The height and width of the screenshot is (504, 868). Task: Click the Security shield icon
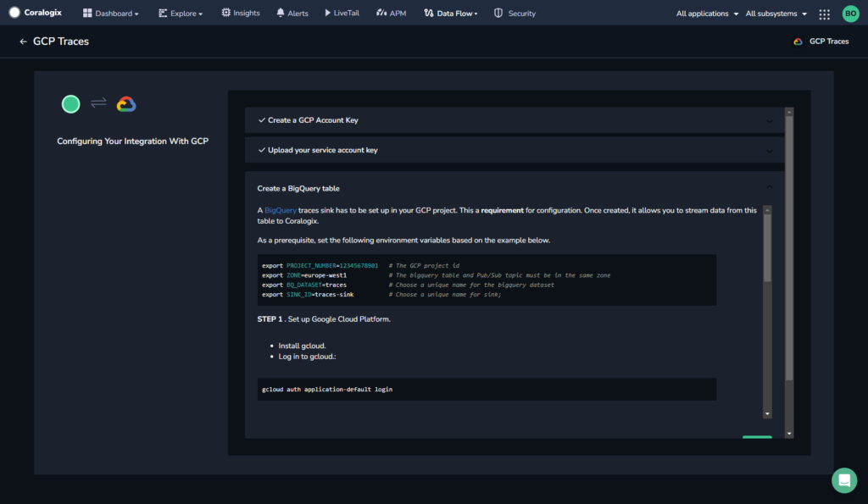(x=498, y=13)
